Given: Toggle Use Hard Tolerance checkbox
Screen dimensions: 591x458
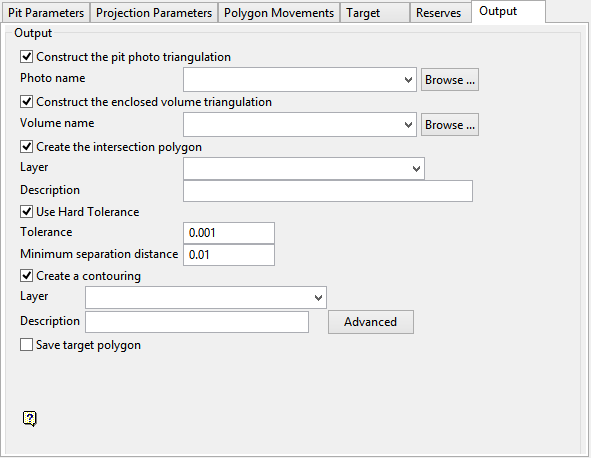Looking at the screenshot, I should coord(26,212).
